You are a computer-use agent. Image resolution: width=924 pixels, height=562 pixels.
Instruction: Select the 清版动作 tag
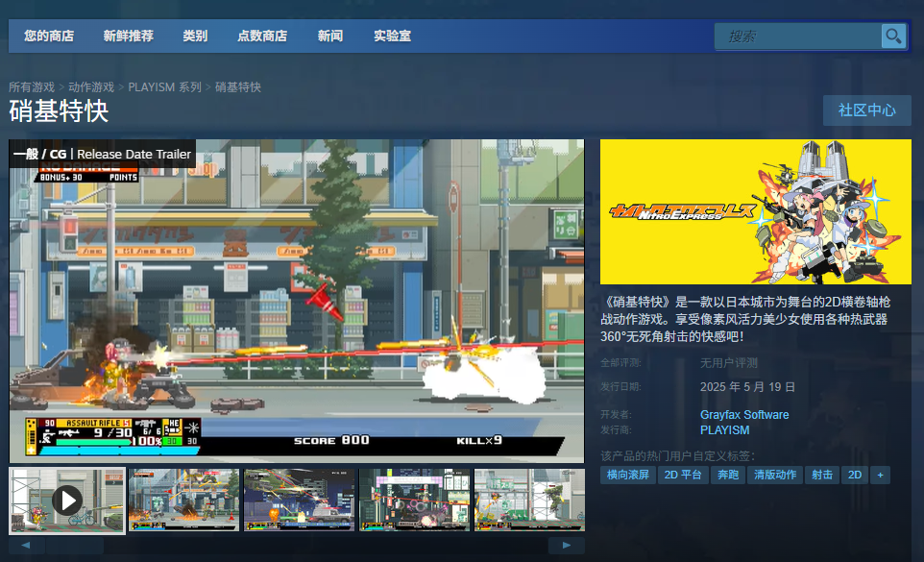click(775, 475)
